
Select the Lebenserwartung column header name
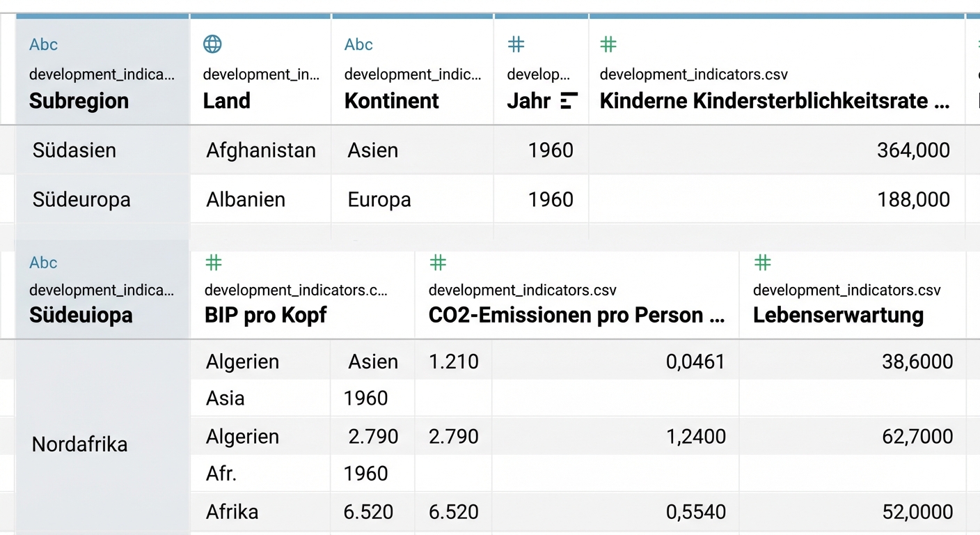[x=838, y=315]
